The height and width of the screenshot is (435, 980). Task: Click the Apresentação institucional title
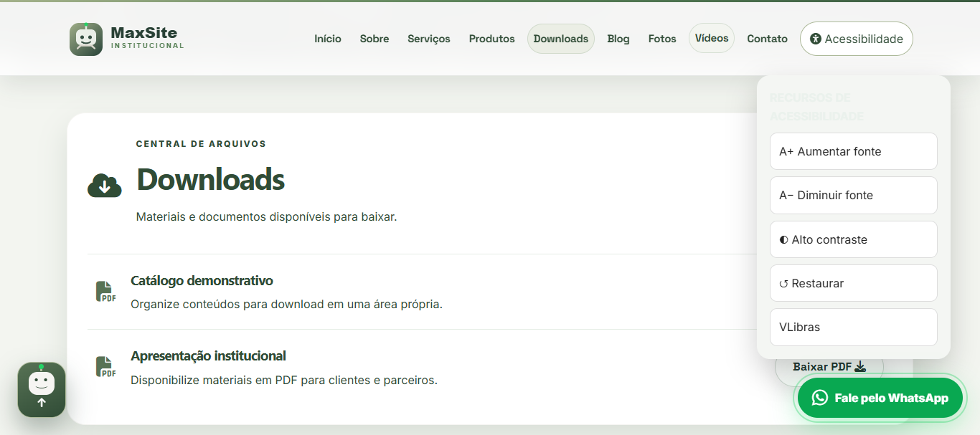click(x=208, y=355)
